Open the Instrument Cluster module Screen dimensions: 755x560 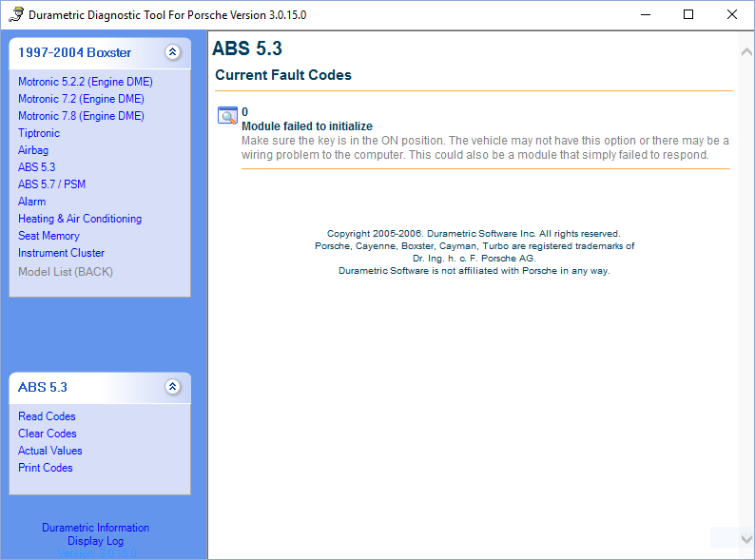click(61, 253)
